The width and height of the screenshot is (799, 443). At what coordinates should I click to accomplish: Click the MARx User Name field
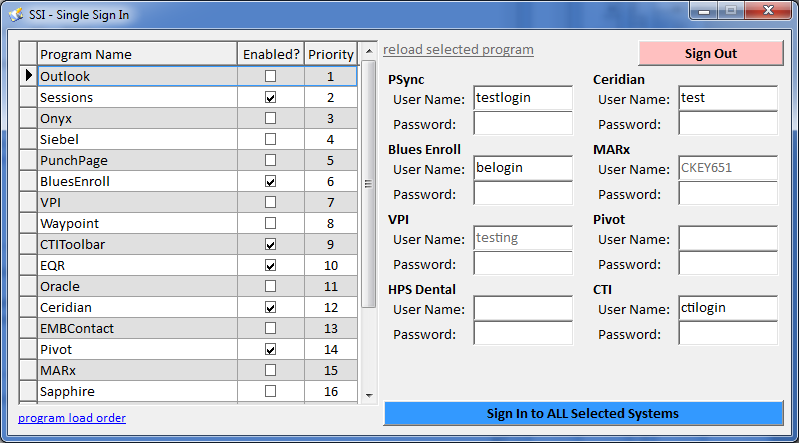pos(728,168)
